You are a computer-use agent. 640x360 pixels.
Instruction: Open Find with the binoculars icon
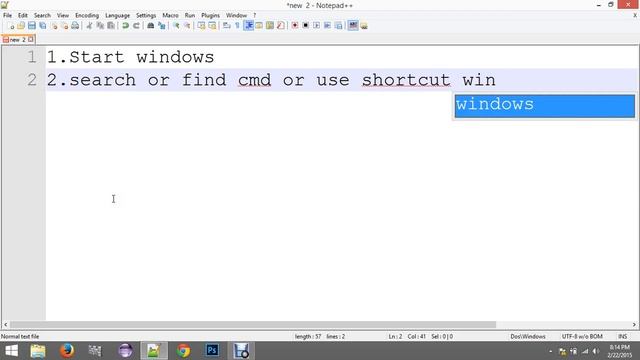coord(151,26)
